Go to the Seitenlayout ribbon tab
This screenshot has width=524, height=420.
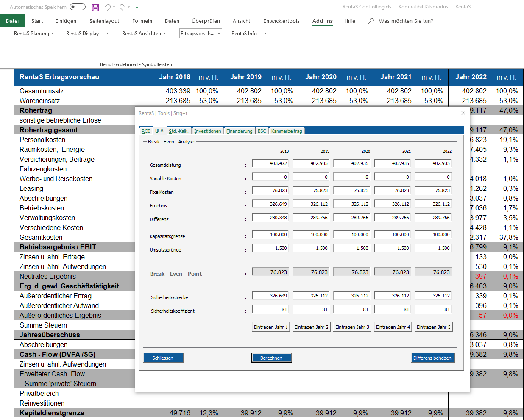pos(104,21)
